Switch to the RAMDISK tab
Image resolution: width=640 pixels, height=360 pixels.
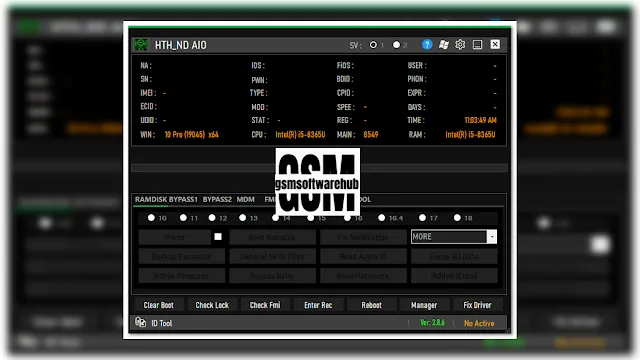[151, 199]
